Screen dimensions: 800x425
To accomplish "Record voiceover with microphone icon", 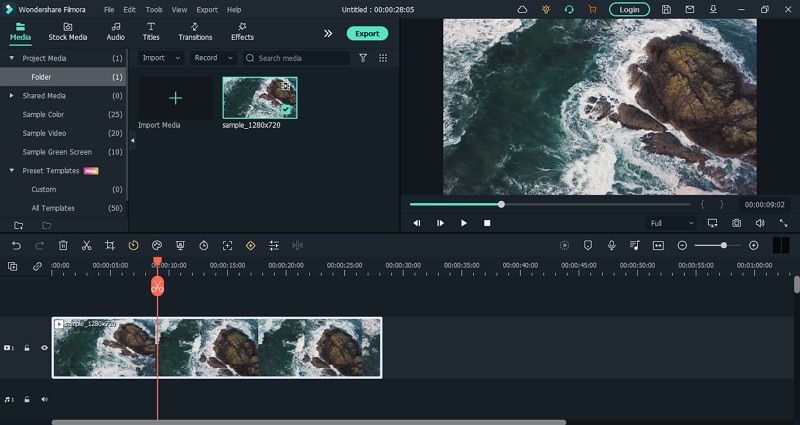I will click(x=611, y=245).
